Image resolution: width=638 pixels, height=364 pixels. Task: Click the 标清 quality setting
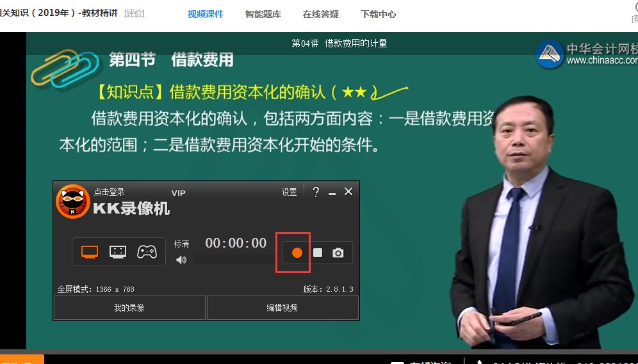point(181,244)
